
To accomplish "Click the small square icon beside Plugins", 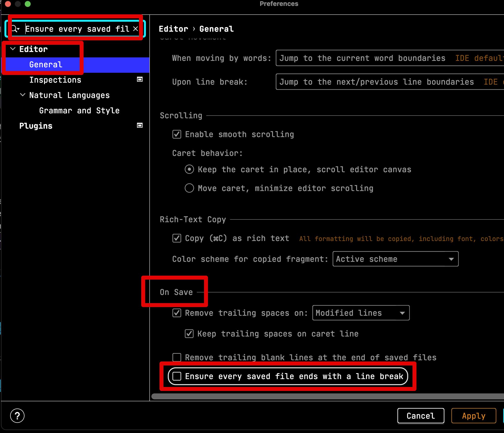I will pos(140,125).
